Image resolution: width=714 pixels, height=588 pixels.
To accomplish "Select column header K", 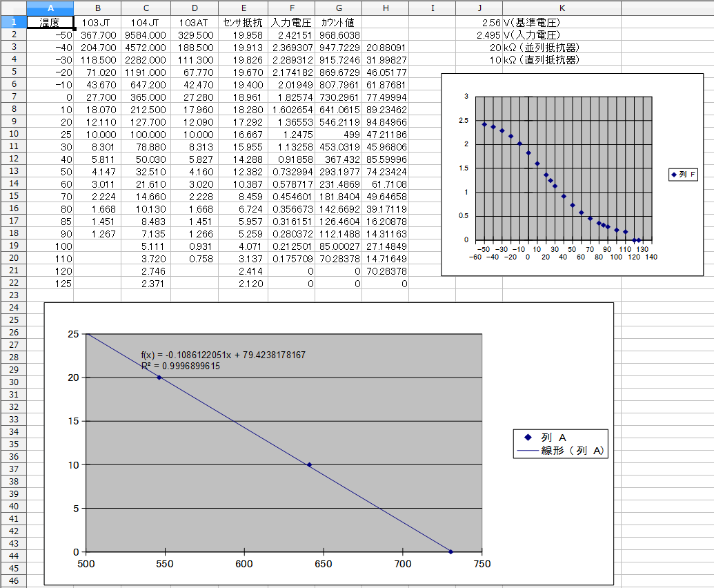I will click(x=561, y=8).
